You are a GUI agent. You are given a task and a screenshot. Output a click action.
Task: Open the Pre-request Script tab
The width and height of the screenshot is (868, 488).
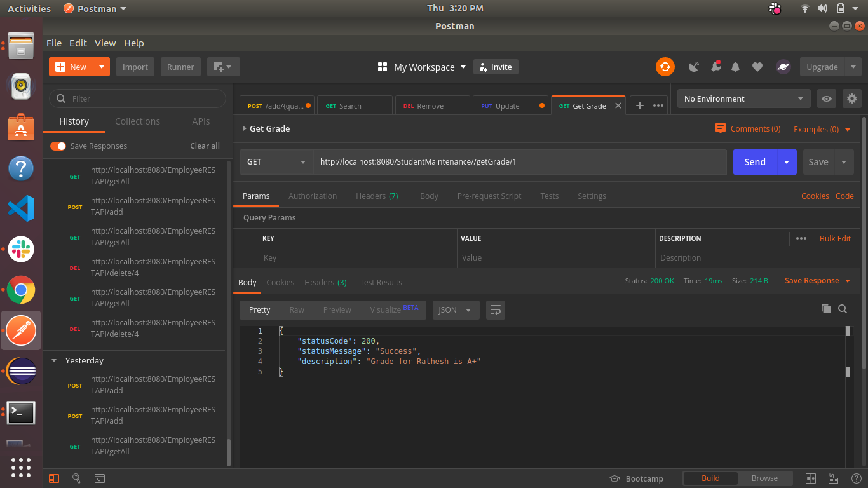click(489, 196)
